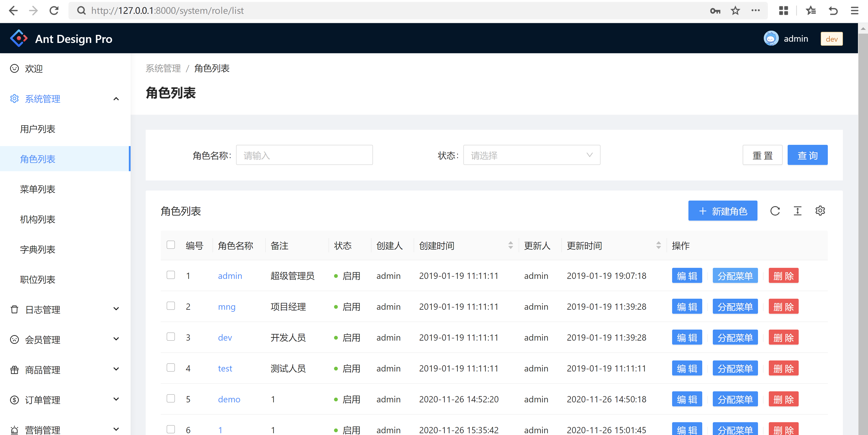
Task: Open the browser hamburger menu
Action: [x=854, y=11]
